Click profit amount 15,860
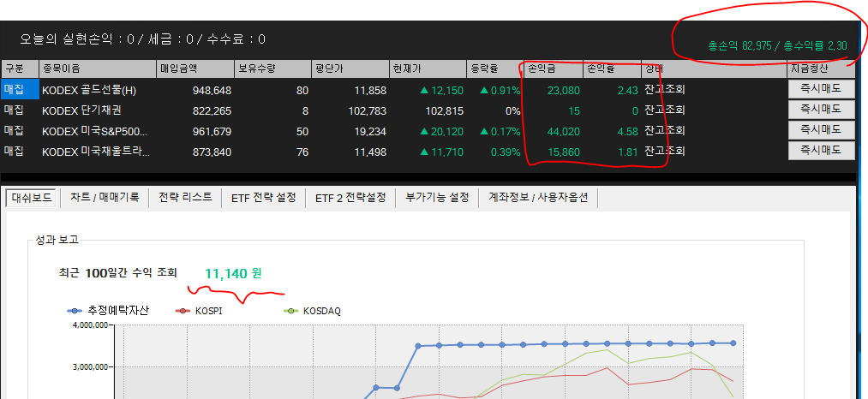The height and width of the screenshot is (399, 868). click(564, 152)
